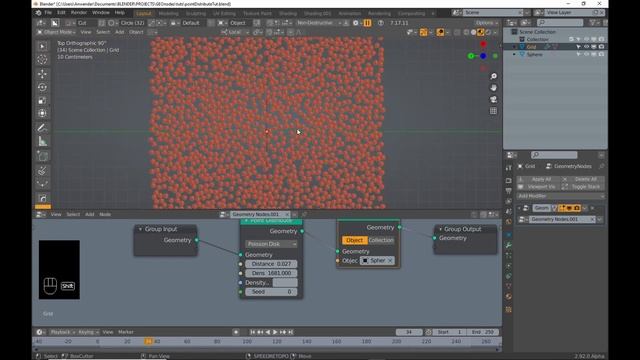
Task: Open the Keying dropdown in timeline
Action: (88, 332)
